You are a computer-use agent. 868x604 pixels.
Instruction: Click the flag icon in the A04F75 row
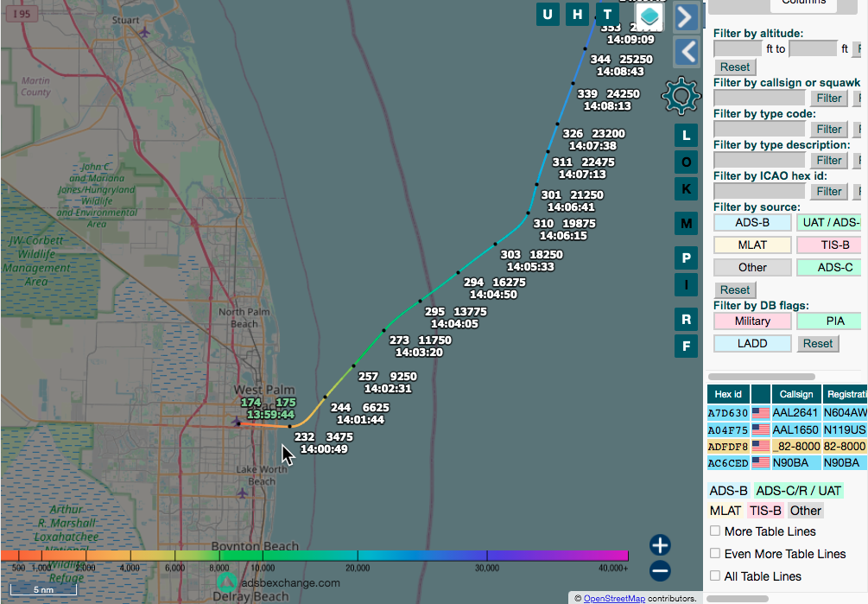tap(761, 429)
